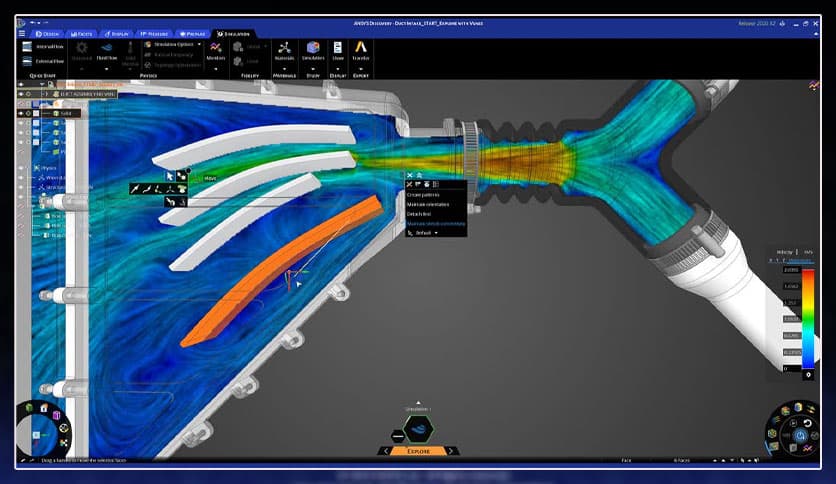Toggle visibility eye of the duct assembly row
Viewport: 836px width, 484px height.
tap(21, 94)
